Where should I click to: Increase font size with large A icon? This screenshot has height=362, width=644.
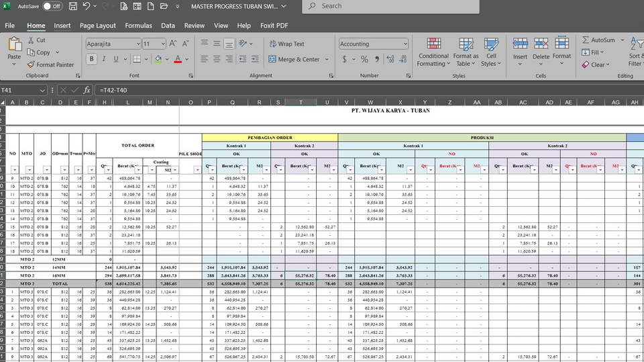pos(173,44)
